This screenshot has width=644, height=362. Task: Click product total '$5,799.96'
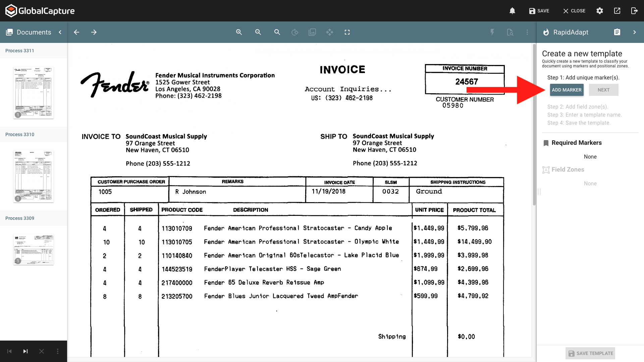point(473,228)
